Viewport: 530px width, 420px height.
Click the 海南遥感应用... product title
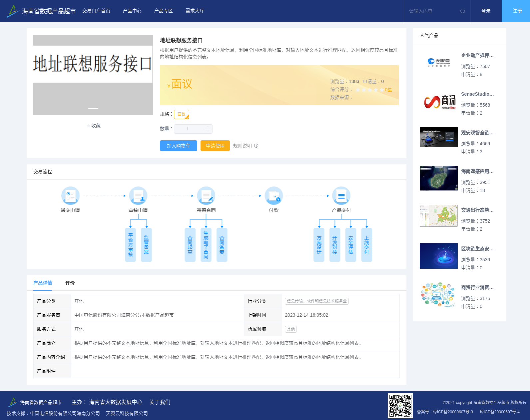pyautogui.click(x=477, y=171)
